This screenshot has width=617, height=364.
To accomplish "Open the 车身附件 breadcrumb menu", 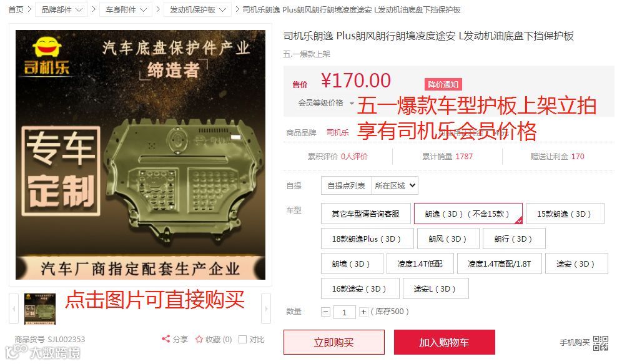I will click(x=126, y=9).
